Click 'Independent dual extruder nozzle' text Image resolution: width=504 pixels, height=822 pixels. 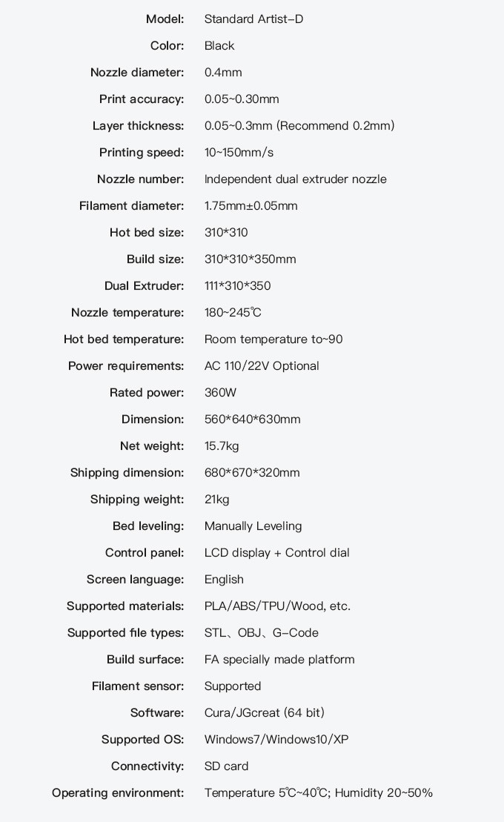click(x=295, y=179)
